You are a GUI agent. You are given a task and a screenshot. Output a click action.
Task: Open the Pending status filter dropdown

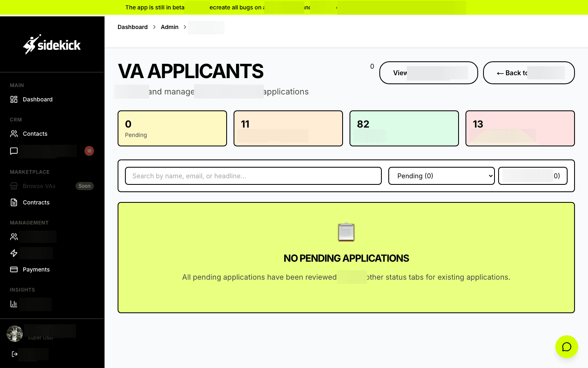point(441,176)
